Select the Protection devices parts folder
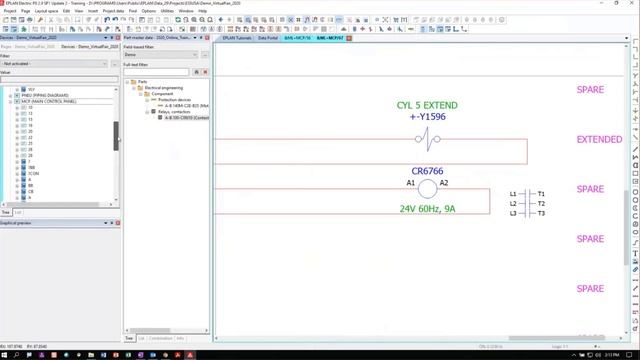The height and width of the screenshot is (360, 640). click(174, 100)
